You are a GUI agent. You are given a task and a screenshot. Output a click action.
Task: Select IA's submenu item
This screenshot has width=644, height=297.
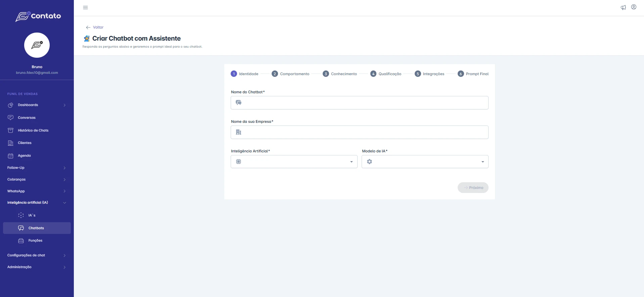(x=37, y=215)
